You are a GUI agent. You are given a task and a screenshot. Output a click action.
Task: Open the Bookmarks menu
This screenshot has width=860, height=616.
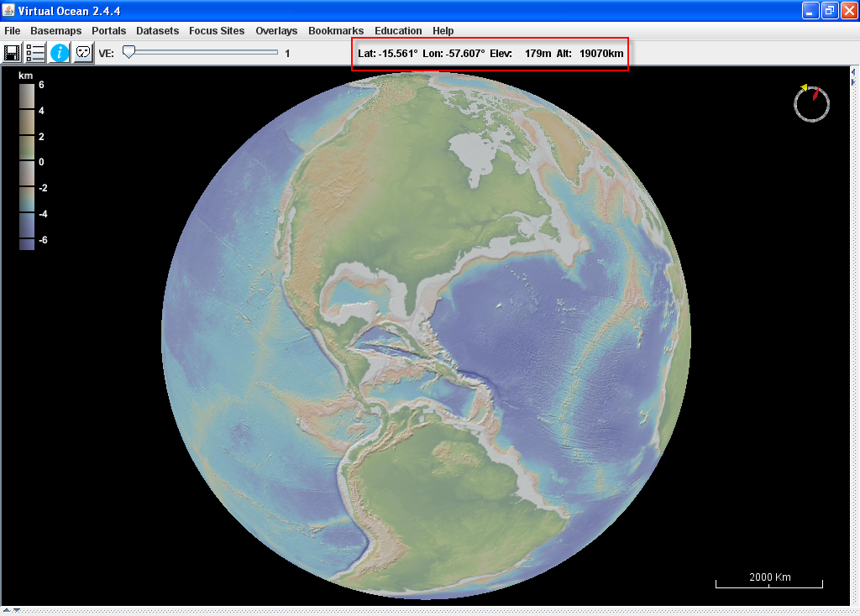[x=336, y=30]
